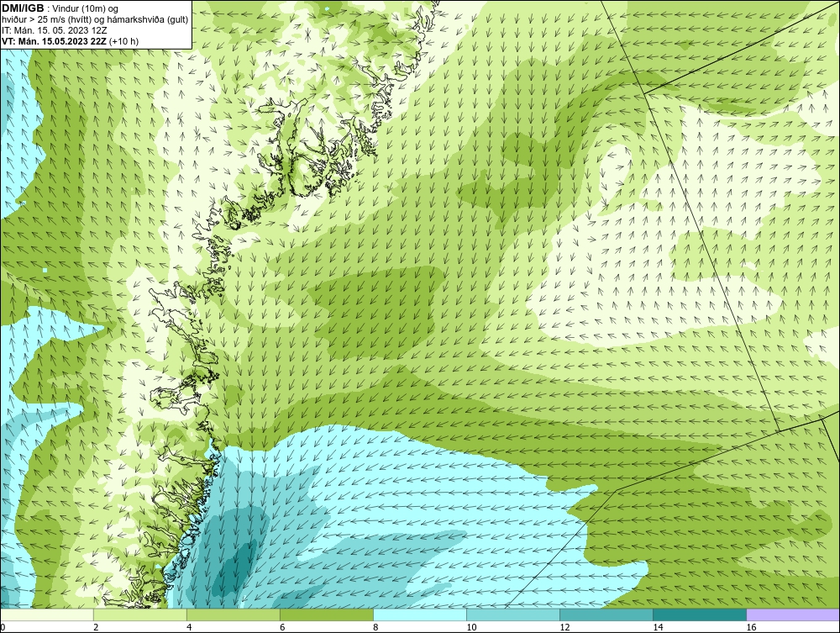Click legend scale value '12'
The height and width of the screenshot is (633, 840).
pyautogui.click(x=564, y=627)
